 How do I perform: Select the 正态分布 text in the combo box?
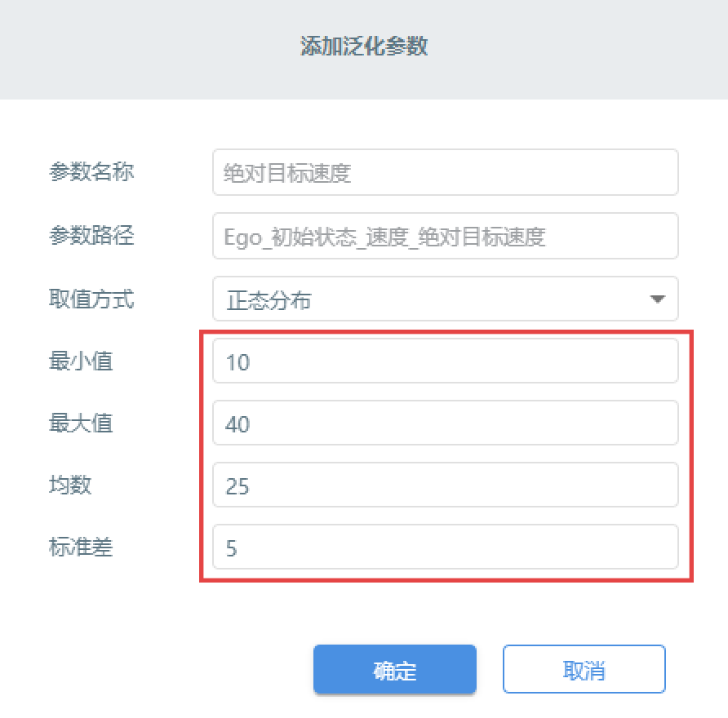tap(269, 300)
